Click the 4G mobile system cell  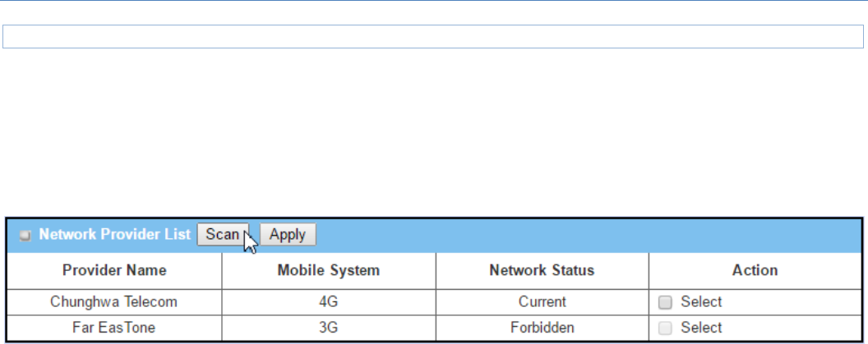pos(329,302)
